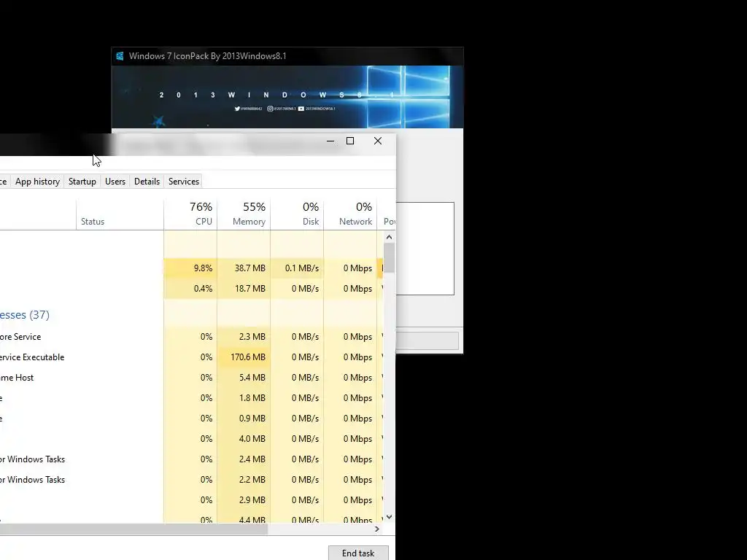The height and width of the screenshot is (560, 747).
Task: Click the vertical scrollbar thumb
Action: (390, 258)
